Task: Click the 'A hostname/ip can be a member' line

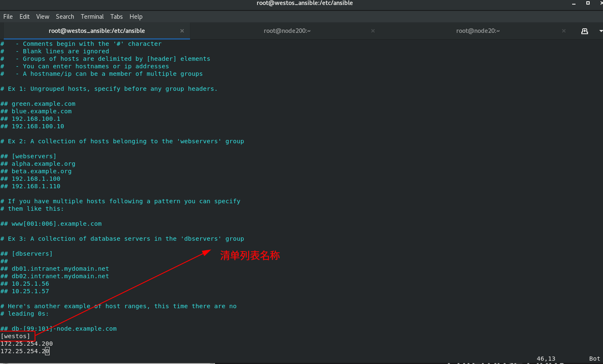Action: (102, 74)
